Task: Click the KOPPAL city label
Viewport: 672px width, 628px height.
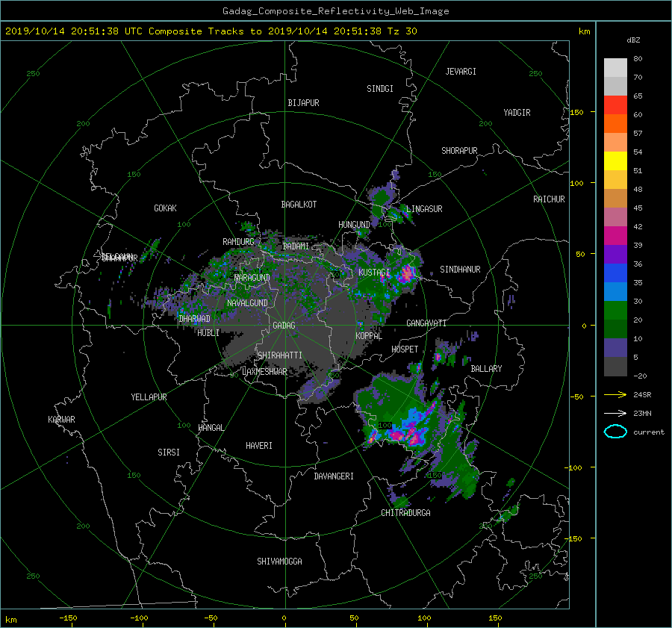Action: [x=369, y=335]
